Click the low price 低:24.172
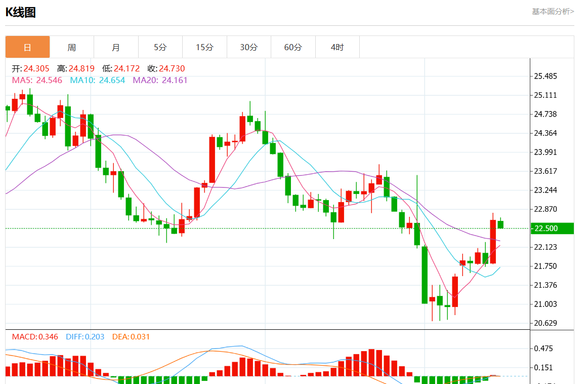The height and width of the screenshot is (384, 588). (x=121, y=69)
